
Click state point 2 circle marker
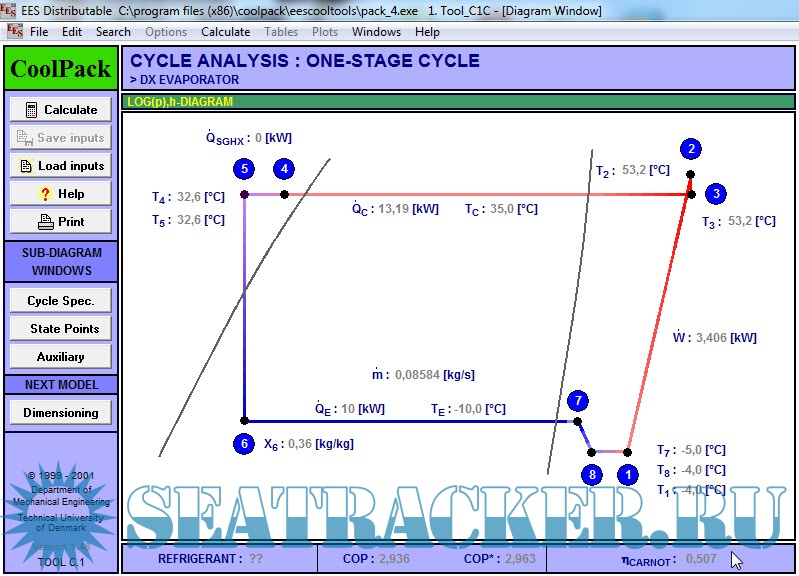pyautogui.click(x=690, y=149)
